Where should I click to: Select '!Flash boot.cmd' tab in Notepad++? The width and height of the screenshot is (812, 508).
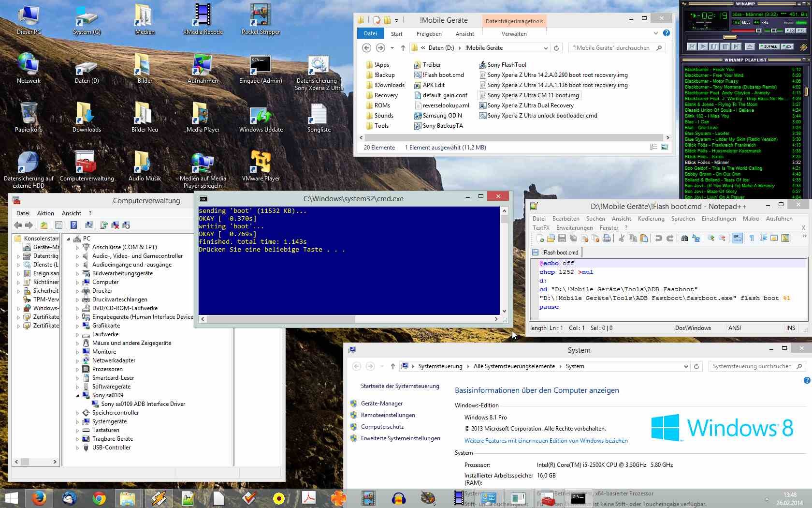point(556,253)
